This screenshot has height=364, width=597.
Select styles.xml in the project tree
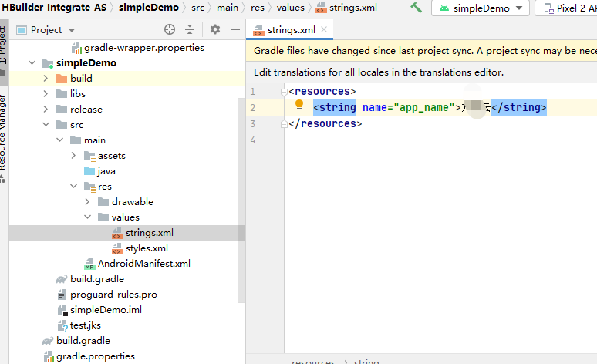pyautogui.click(x=140, y=248)
